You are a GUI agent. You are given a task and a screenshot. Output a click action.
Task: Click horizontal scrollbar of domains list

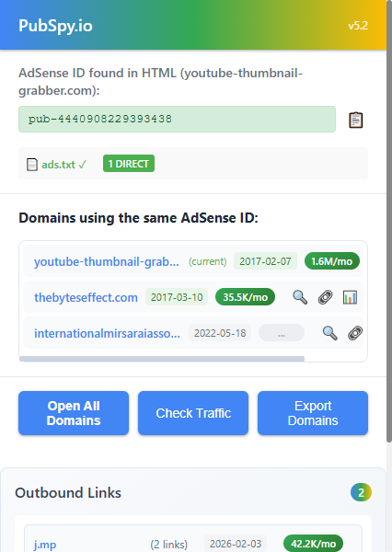[x=162, y=359]
